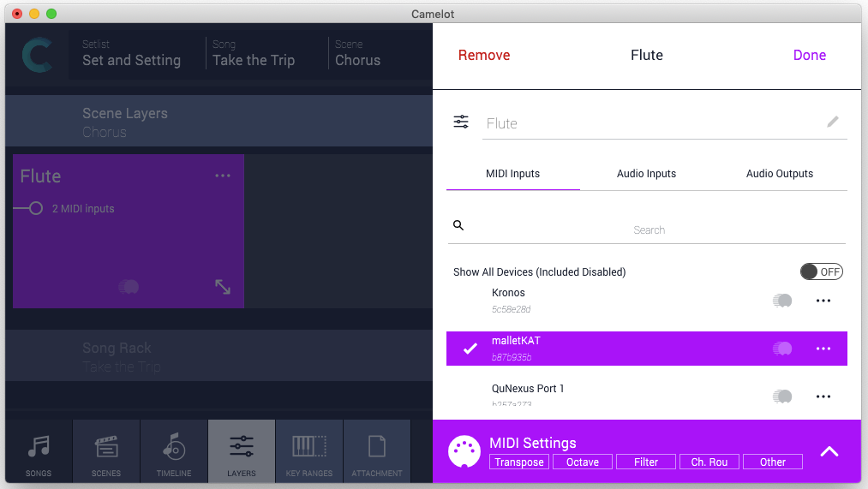Open the QuNexus Port 1 more options
Viewport: 868px width, 489px height.
point(823,397)
